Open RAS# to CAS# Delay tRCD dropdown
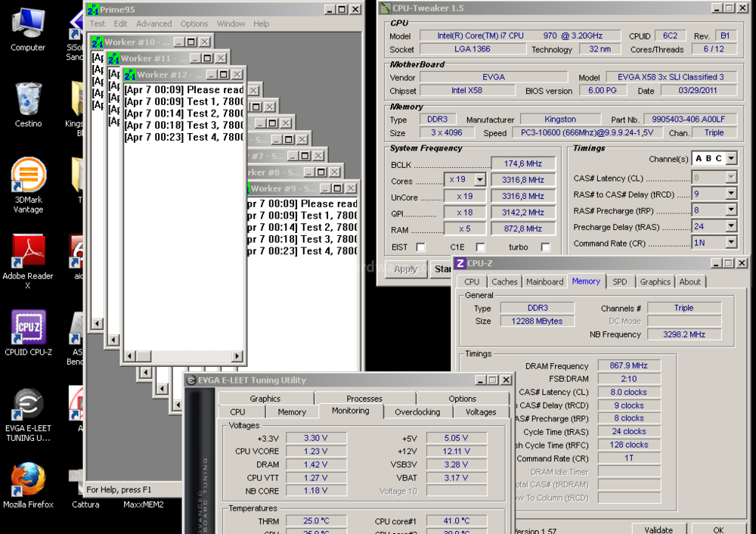This screenshot has height=534, width=756. tap(731, 194)
